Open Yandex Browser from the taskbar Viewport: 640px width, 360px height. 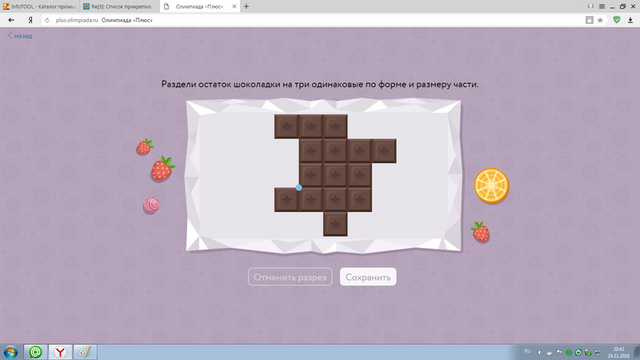(x=60, y=352)
